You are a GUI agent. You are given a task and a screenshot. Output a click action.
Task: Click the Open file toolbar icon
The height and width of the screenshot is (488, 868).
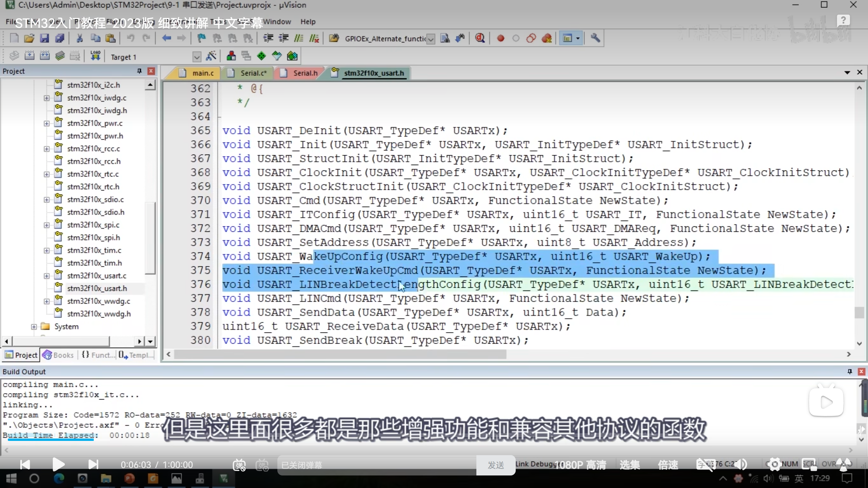click(29, 38)
